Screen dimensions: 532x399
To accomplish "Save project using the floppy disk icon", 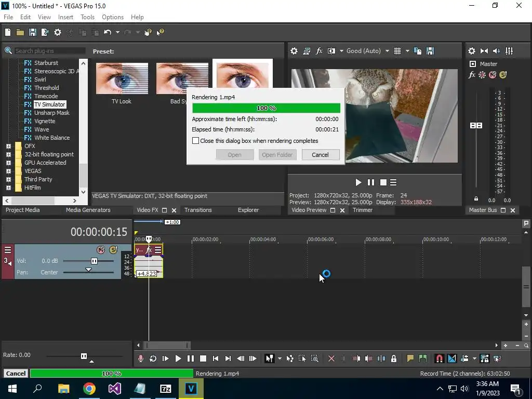I will [33, 32].
